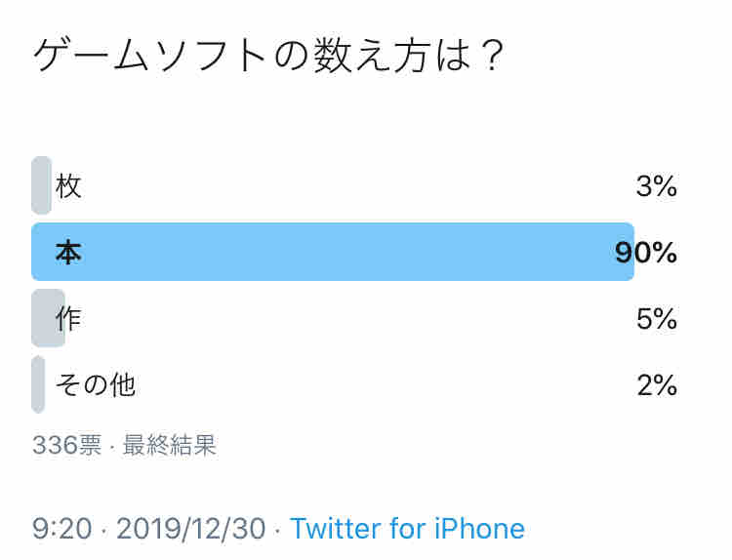732x560 pixels.
Task: Open the 9:20 tweet timestamp
Action: click(x=62, y=529)
